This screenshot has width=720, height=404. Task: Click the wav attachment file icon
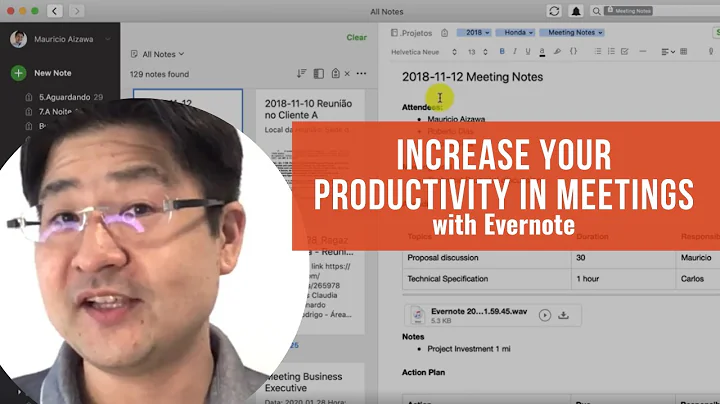(x=417, y=315)
